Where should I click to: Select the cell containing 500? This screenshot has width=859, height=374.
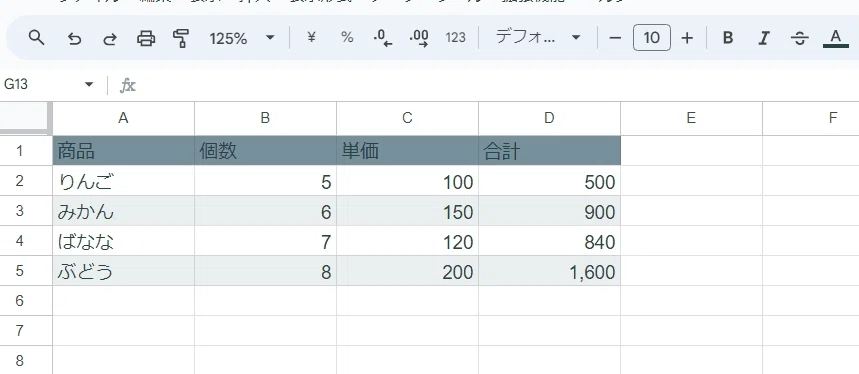tap(549, 181)
